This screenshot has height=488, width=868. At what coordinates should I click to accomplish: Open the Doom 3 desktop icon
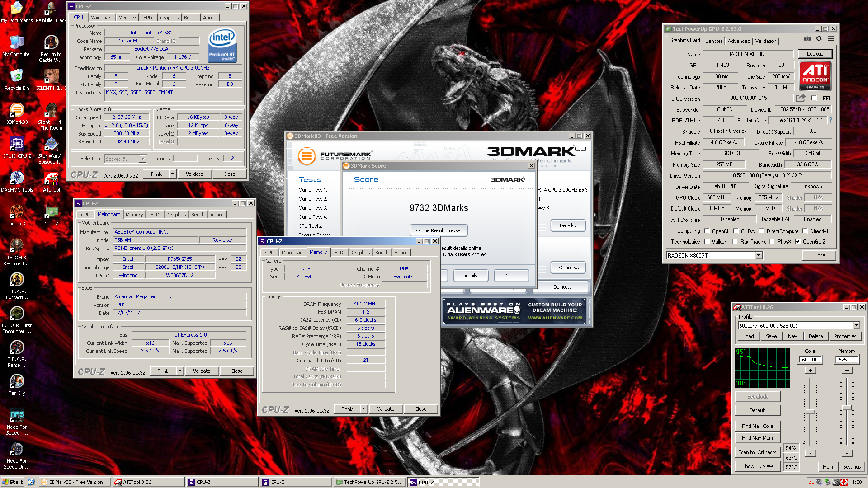click(x=17, y=216)
